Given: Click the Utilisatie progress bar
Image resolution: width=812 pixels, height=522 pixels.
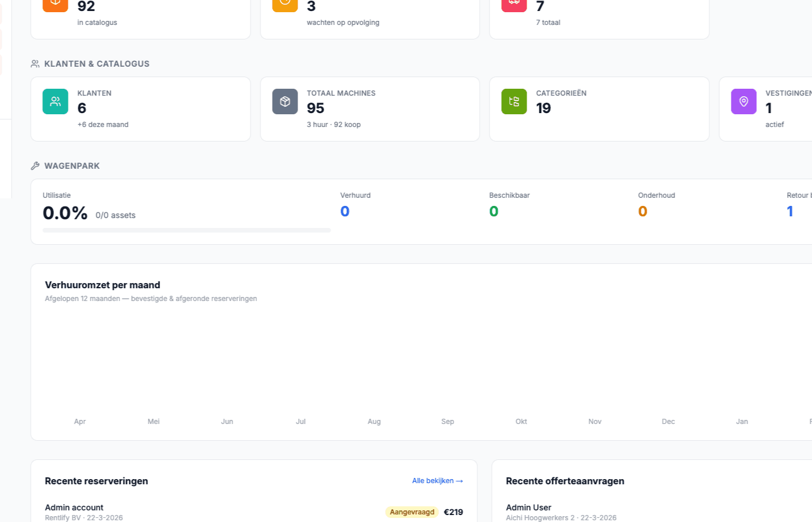Looking at the screenshot, I should point(186,230).
